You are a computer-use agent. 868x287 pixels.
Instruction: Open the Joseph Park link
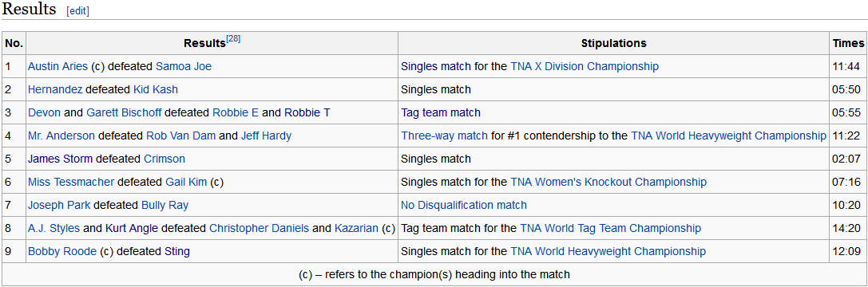click(60, 205)
